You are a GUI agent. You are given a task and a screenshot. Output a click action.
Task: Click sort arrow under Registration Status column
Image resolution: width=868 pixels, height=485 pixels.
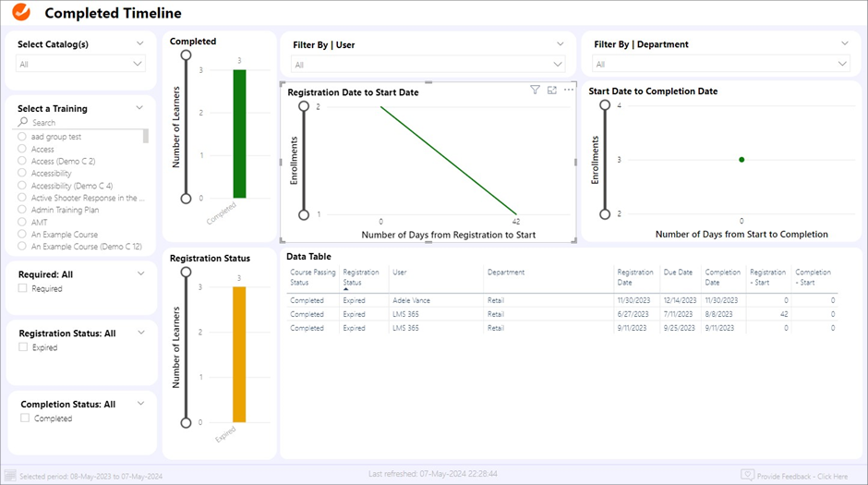tap(345, 289)
